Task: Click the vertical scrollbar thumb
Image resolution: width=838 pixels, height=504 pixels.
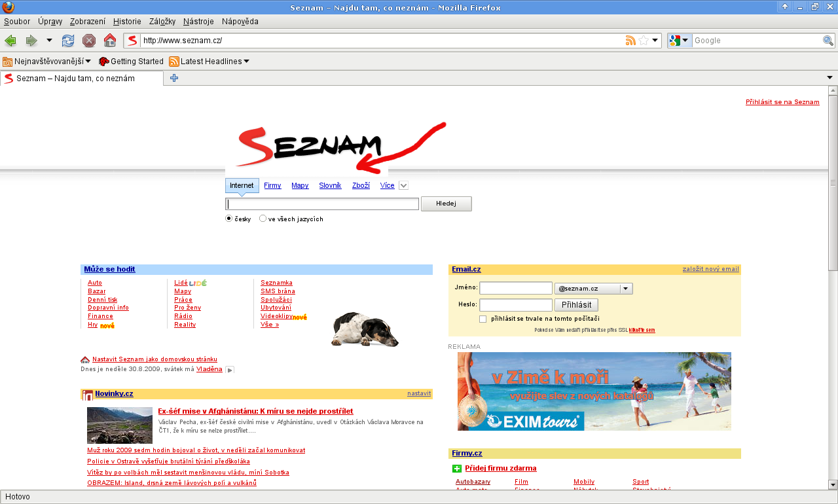Action: [833, 183]
